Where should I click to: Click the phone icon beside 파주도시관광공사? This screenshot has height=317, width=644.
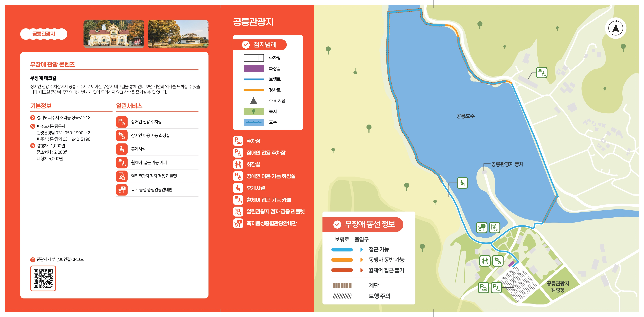pyautogui.click(x=33, y=126)
